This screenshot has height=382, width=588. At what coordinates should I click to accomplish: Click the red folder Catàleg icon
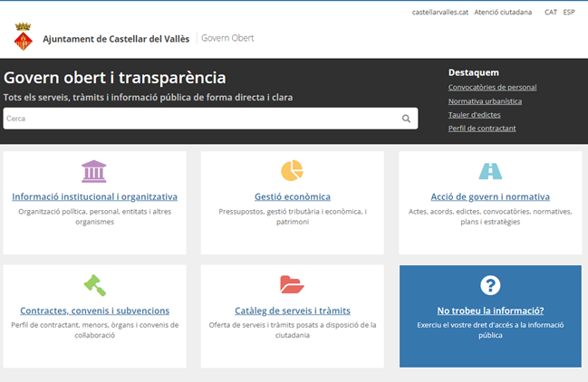[x=292, y=284]
